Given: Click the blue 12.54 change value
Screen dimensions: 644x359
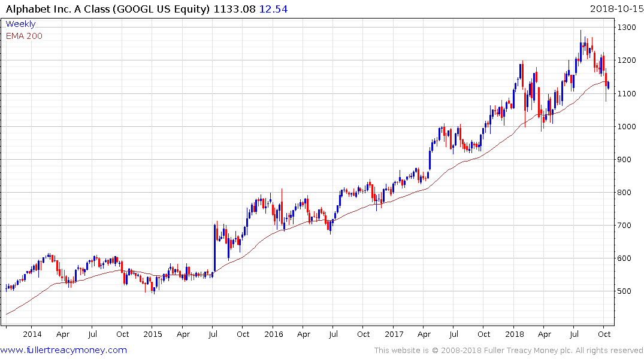Looking at the screenshot, I should click(x=274, y=9).
